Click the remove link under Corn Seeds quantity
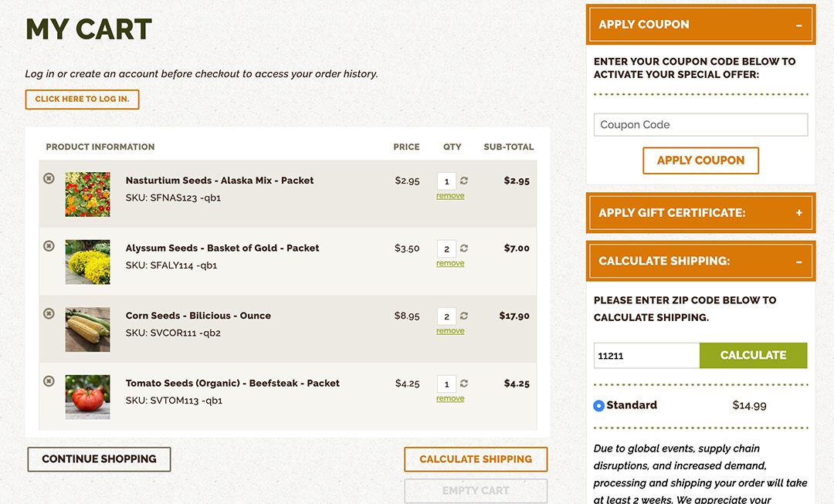 (450, 330)
